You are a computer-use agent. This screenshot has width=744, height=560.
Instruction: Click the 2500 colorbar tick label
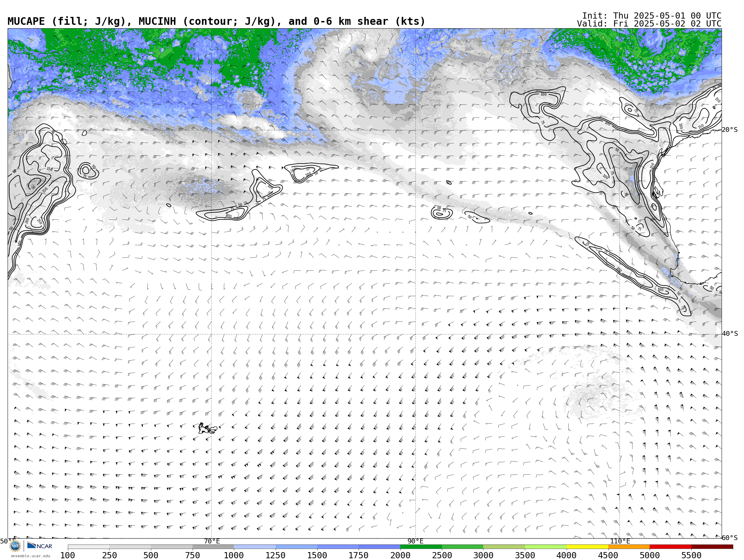[x=442, y=556]
